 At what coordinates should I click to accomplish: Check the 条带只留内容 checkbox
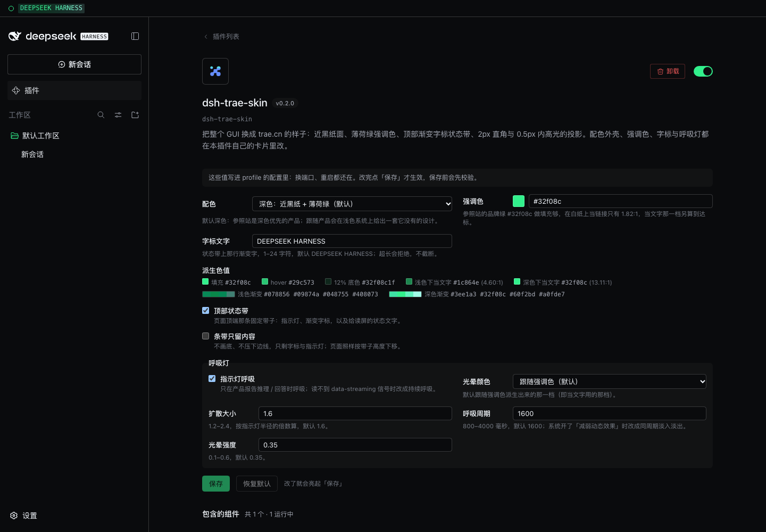(206, 336)
